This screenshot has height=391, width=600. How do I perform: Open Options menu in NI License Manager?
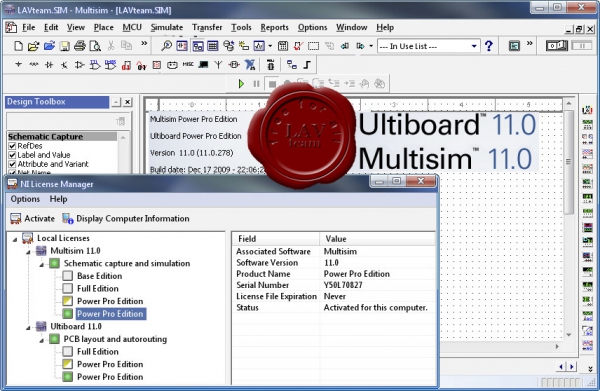[x=25, y=199]
